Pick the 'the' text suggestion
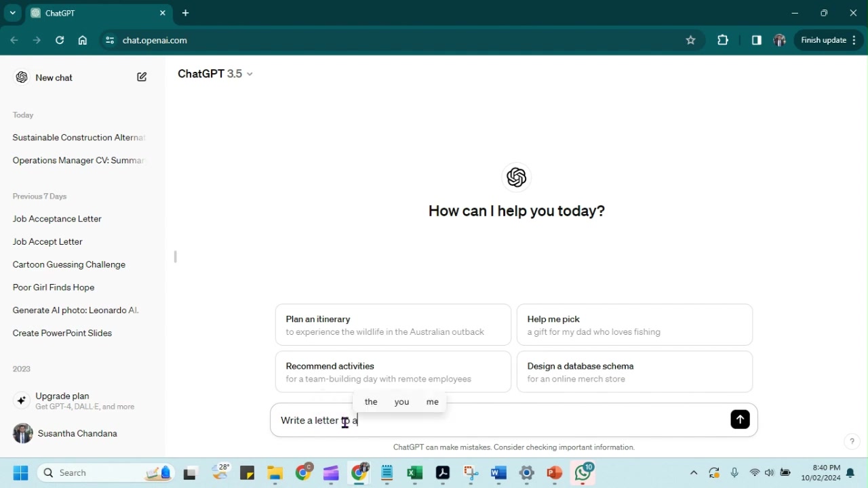 [x=371, y=402]
